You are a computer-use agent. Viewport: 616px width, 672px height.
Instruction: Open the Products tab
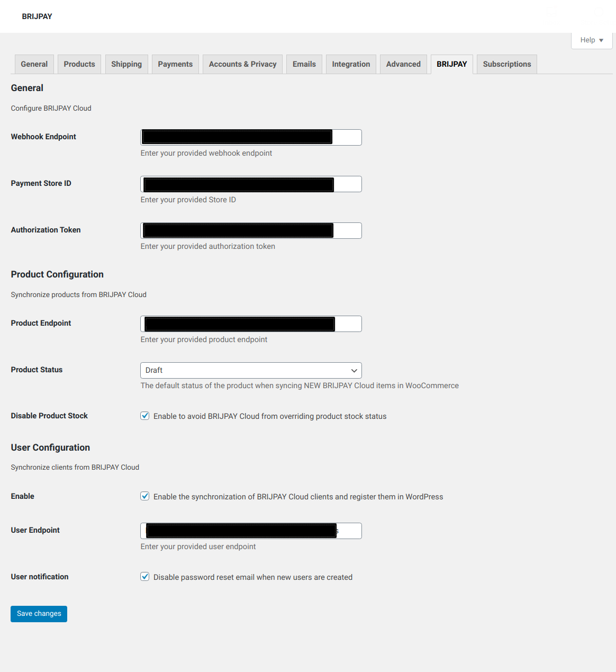[79, 64]
